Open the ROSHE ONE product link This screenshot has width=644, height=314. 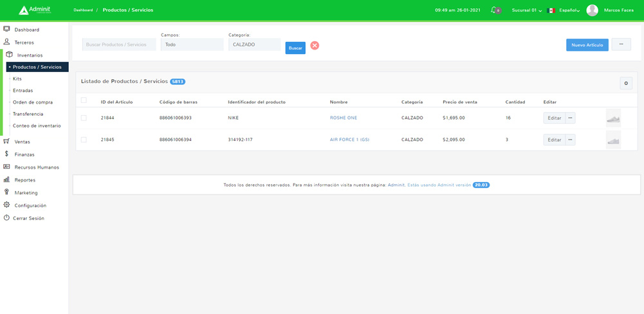[343, 118]
